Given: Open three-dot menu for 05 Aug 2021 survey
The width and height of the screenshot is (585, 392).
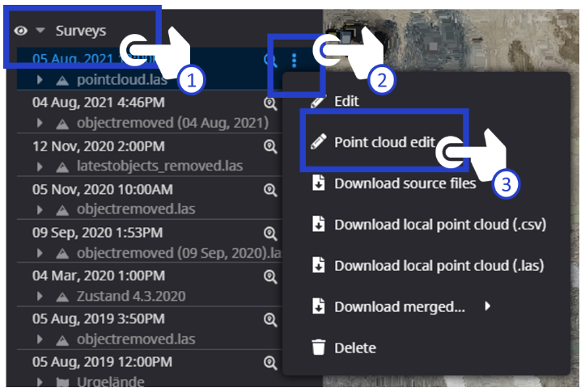Looking at the screenshot, I should pos(295,61).
